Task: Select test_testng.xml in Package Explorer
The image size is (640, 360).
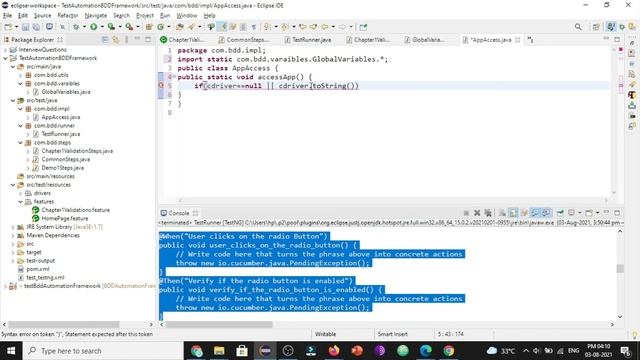Action: [x=45, y=278]
